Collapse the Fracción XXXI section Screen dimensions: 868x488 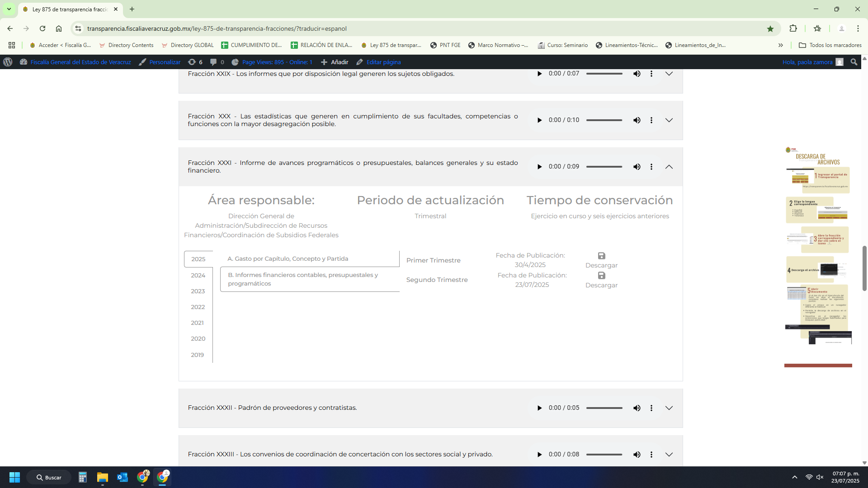(669, 167)
